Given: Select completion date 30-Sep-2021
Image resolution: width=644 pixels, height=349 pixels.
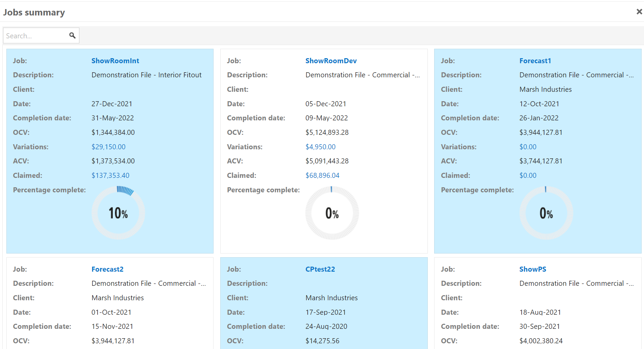Looking at the screenshot, I should [539, 326].
